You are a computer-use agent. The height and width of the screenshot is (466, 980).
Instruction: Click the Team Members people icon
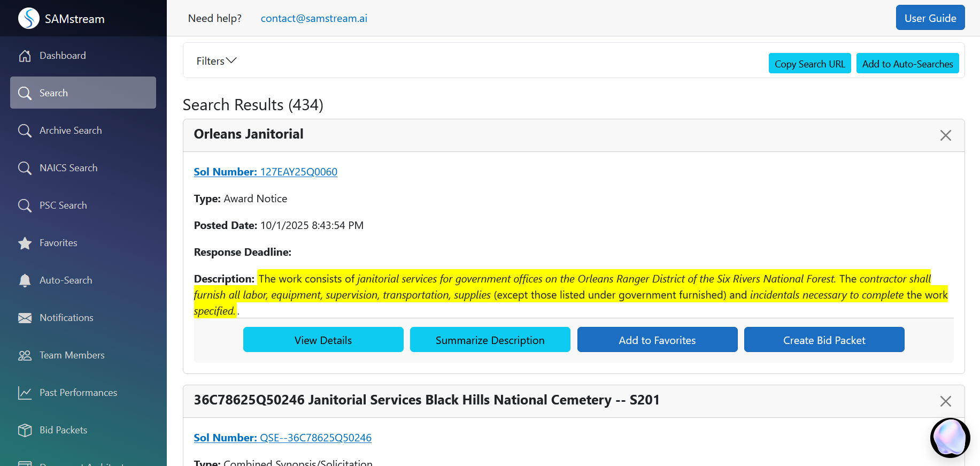point(25,355)
